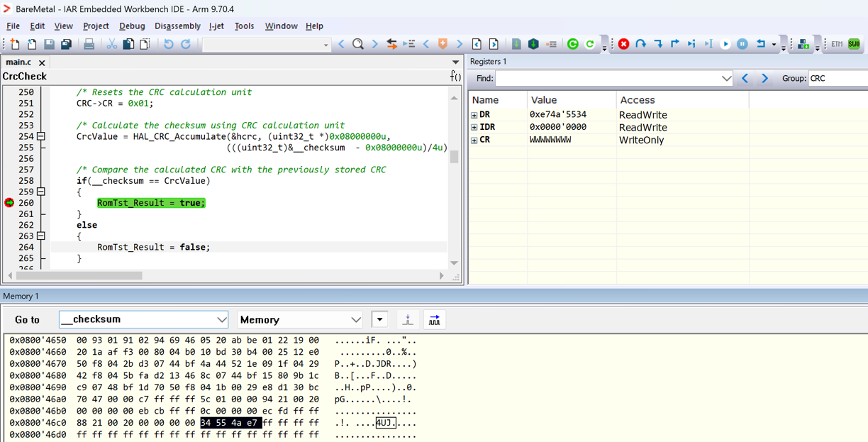
Task: Reset the target device
Action: (x=760, y=44)
